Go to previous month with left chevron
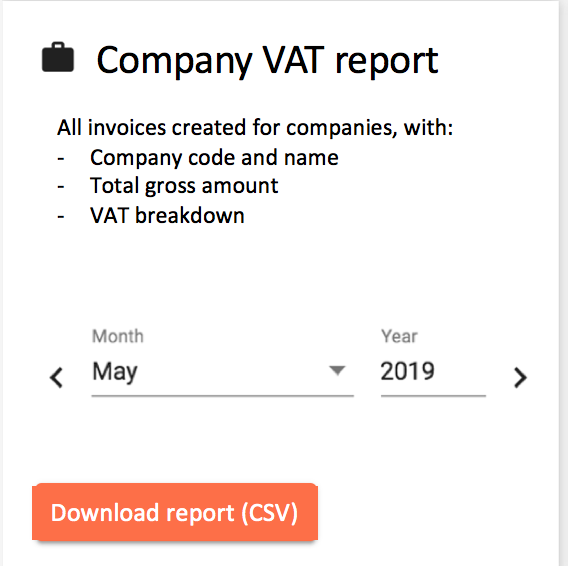568x566 pixels. pos(57,378)
